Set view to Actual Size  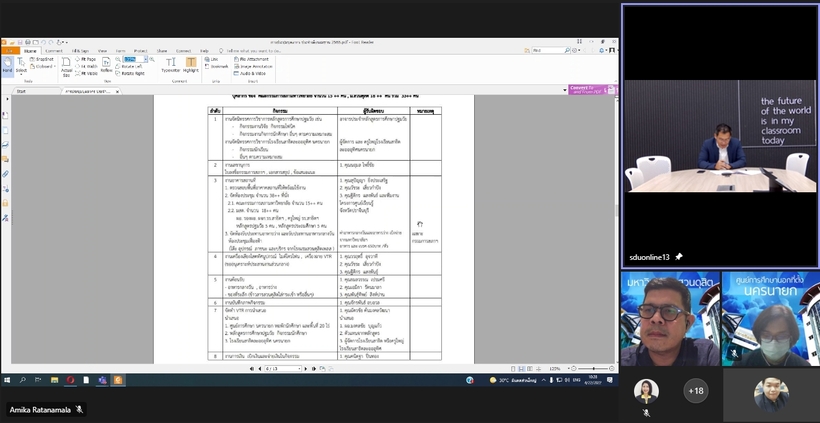[66, 66]
